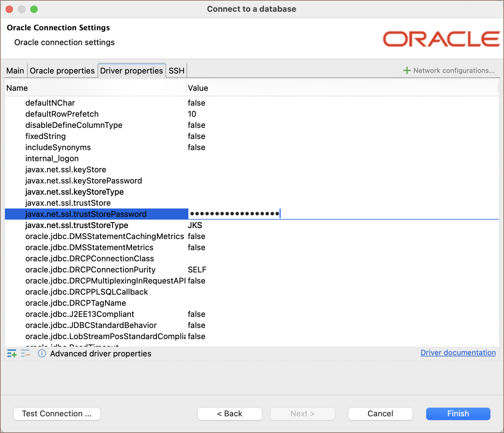Select the SSH tab
504x433 pixels.
click(176, 71)
